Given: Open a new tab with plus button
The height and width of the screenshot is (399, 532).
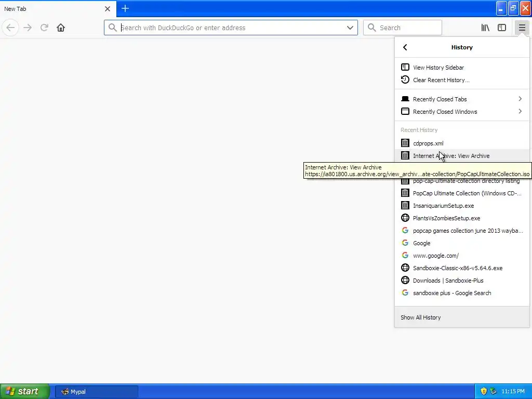Looking at the screenshot, I should click(125, 8).
